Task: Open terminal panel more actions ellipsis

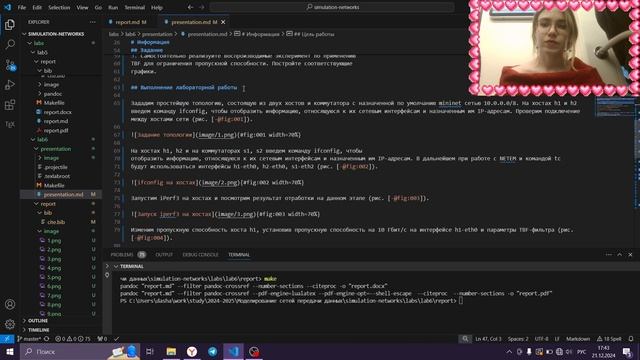Action: coord(609,254)
